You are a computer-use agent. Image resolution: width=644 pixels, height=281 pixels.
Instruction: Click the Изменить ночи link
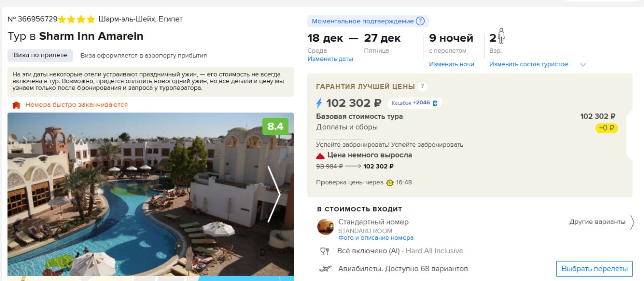(x=451, y=64)
